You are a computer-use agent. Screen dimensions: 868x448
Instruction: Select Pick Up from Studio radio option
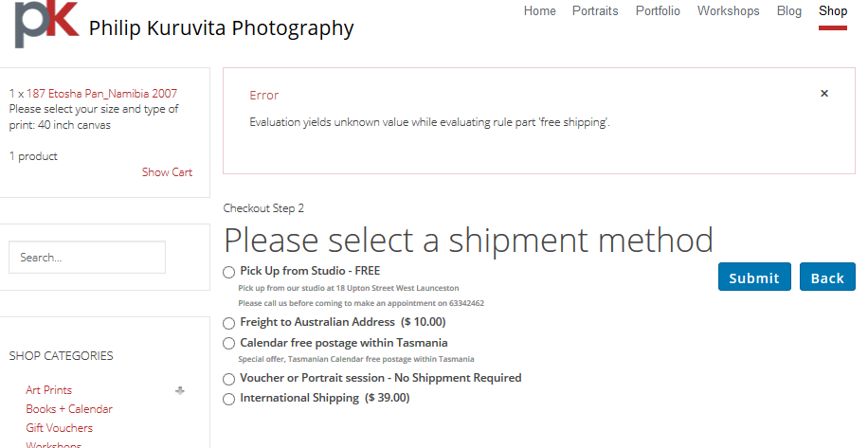(229, 272)
